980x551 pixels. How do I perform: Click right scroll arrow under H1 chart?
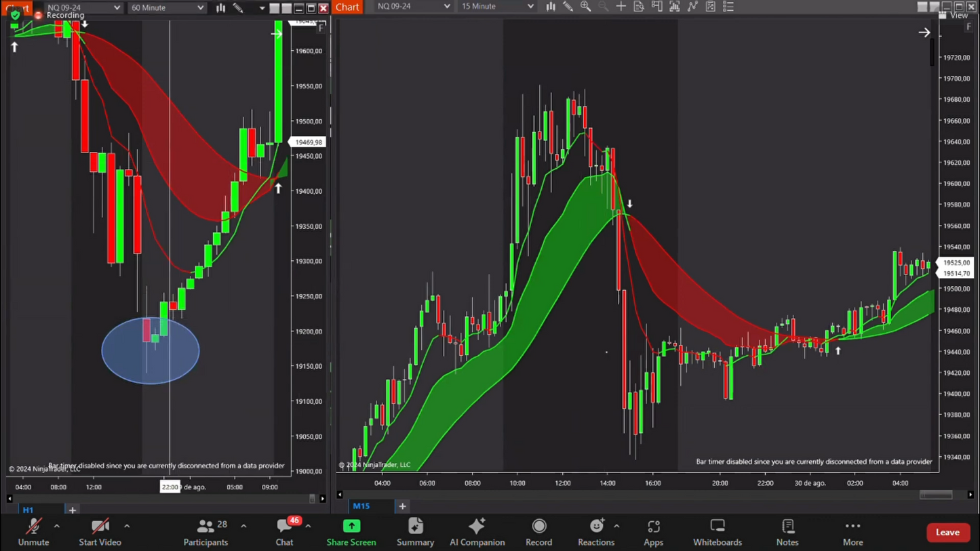(322, 499)
